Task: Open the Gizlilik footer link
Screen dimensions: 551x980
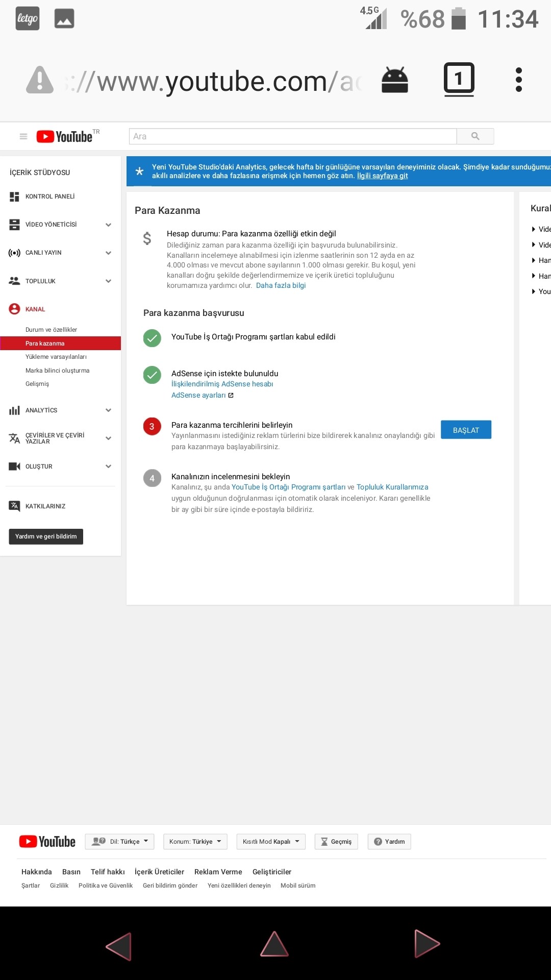Action: pyautogui.click(x=59, y=886)
